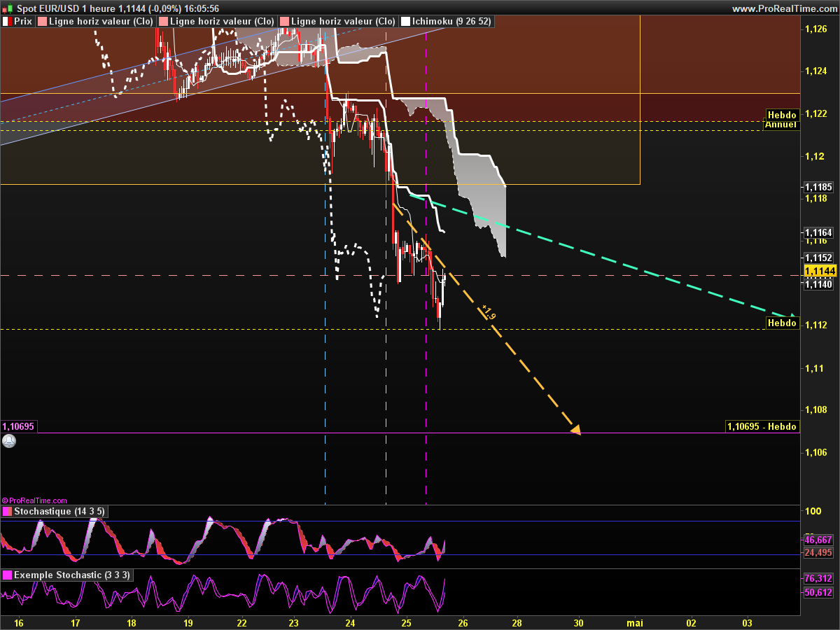Image resolution: width=840 pixels, height=630 pixels.
Task: Open the second Ligne horiz valeur (Clo) label
Action: coord(223,22)
